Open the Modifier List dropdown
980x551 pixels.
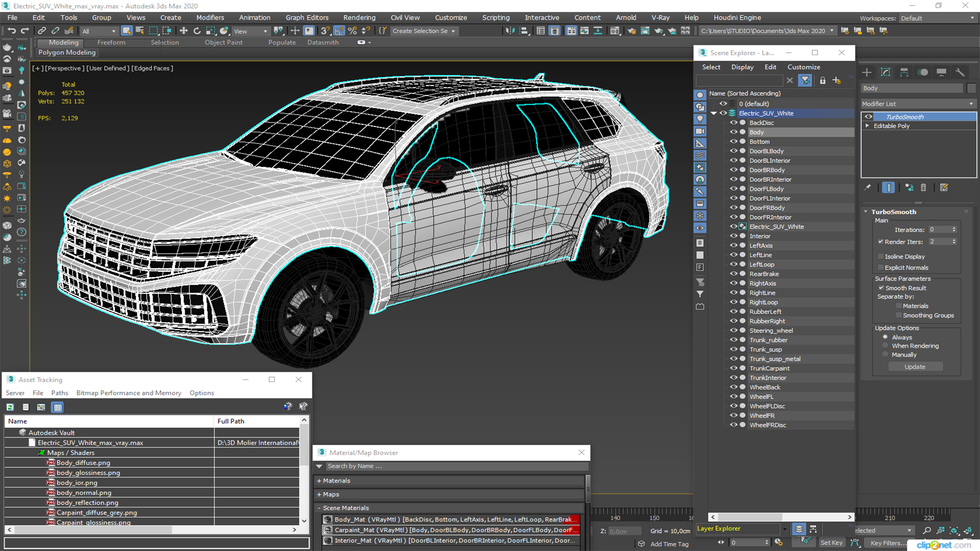(x=918, y=104)
